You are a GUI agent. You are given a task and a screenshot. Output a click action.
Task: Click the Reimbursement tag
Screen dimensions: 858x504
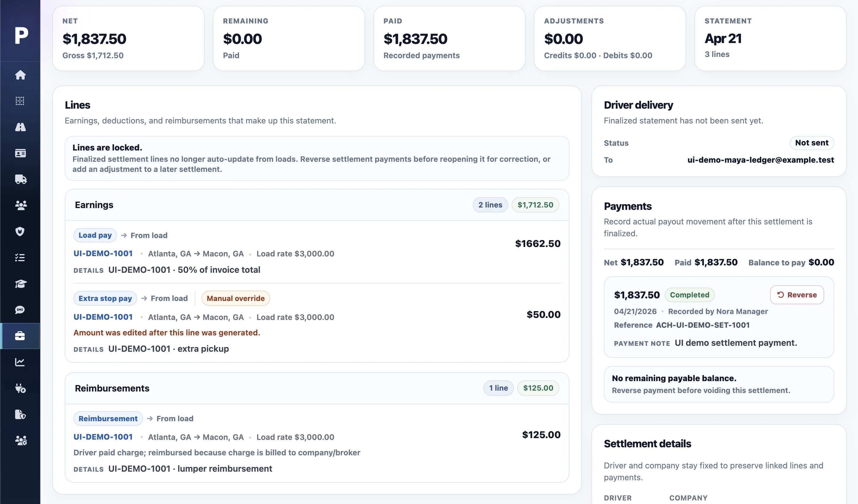108,419
